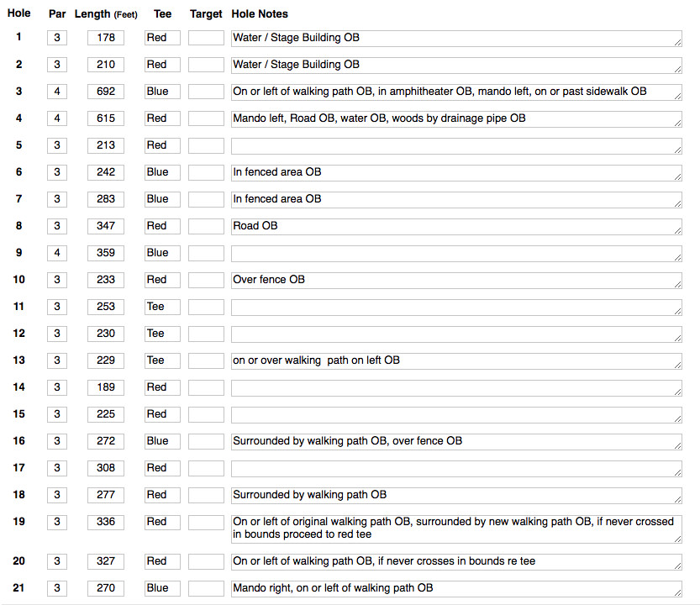Select the Length field showing 359
700x605 pixels.
coord(106,253)
